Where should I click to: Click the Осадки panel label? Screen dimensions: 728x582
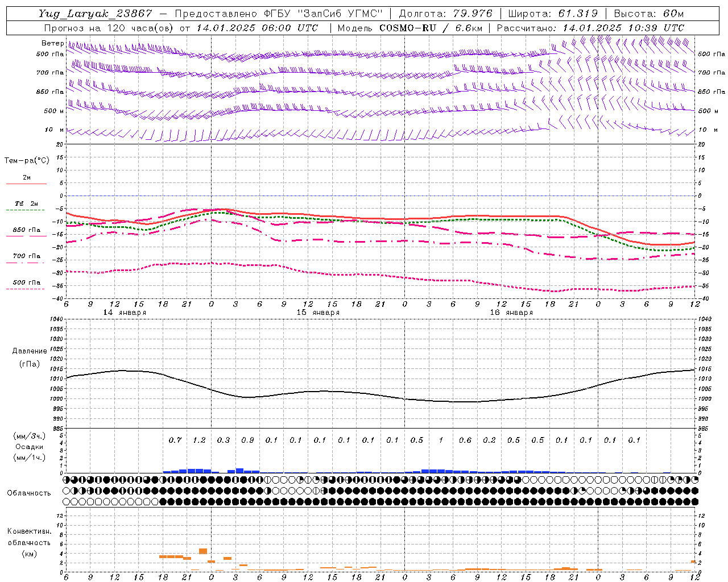pyautogui.click(x=30, y=447)
